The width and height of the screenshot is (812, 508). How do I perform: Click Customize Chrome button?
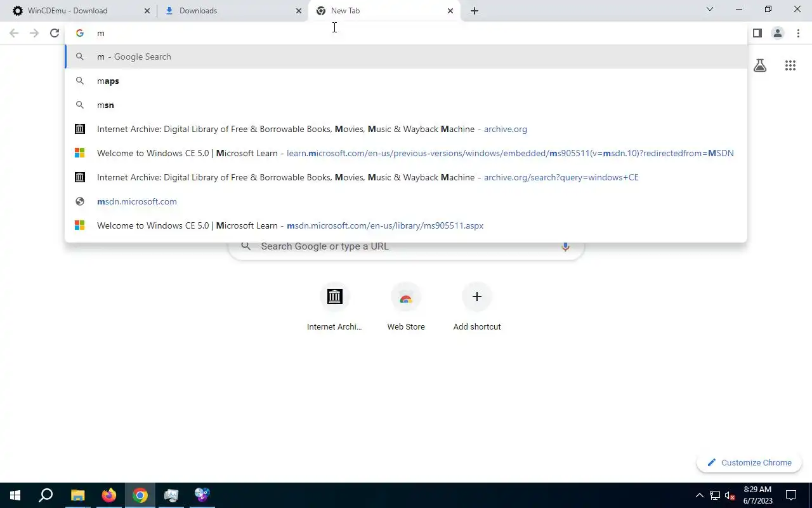749,463
